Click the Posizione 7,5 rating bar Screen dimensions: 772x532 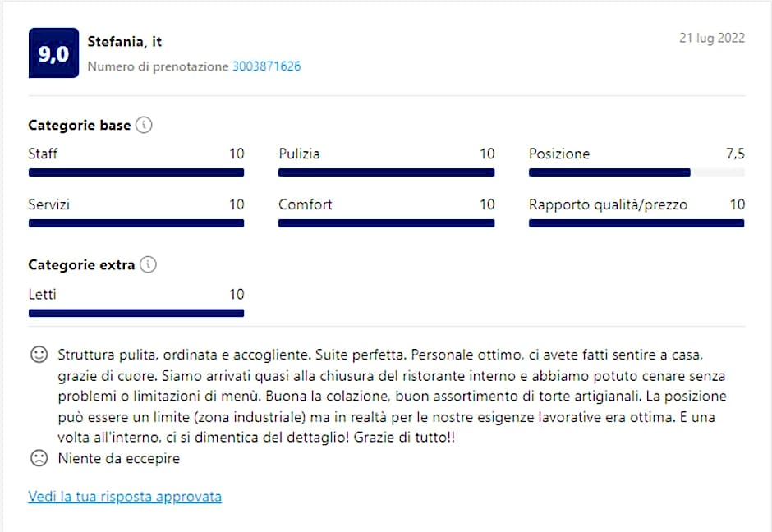636,172
